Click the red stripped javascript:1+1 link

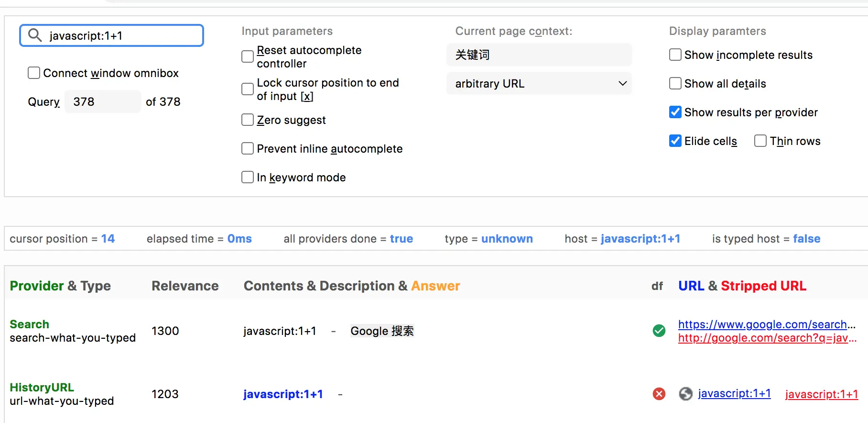(x=821, y=394)
